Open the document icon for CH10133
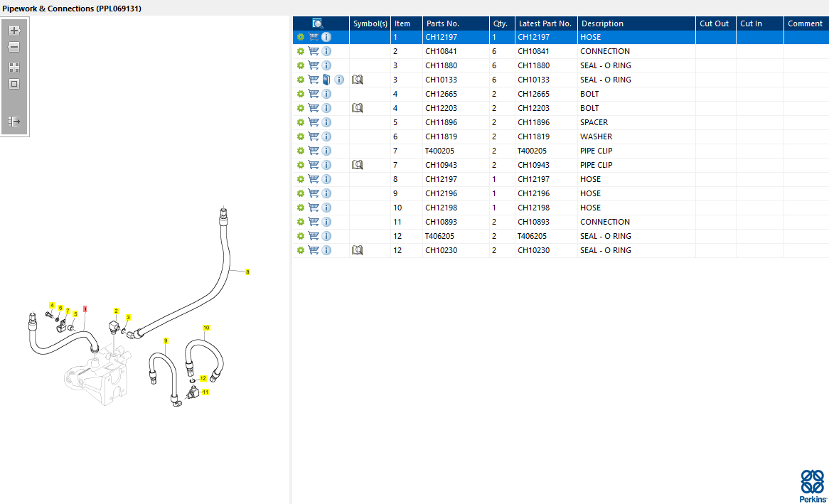This screenshot has width=829, height=504. click(x=326, y=80)
